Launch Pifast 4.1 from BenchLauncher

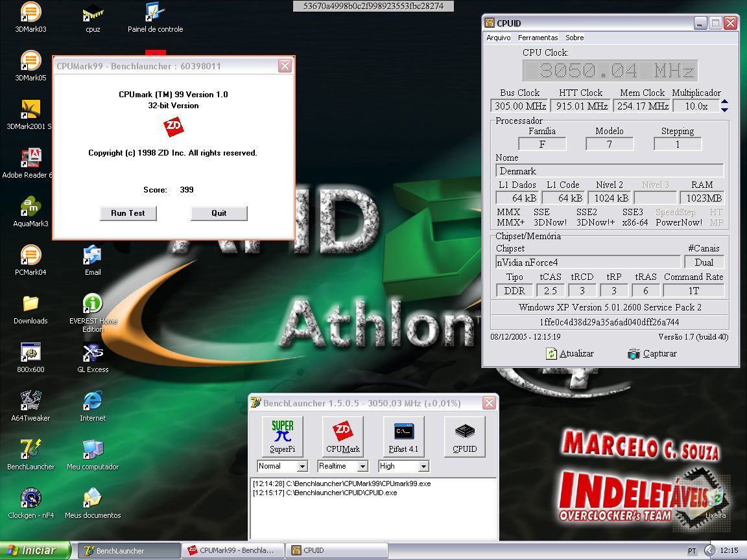[403, 437]
